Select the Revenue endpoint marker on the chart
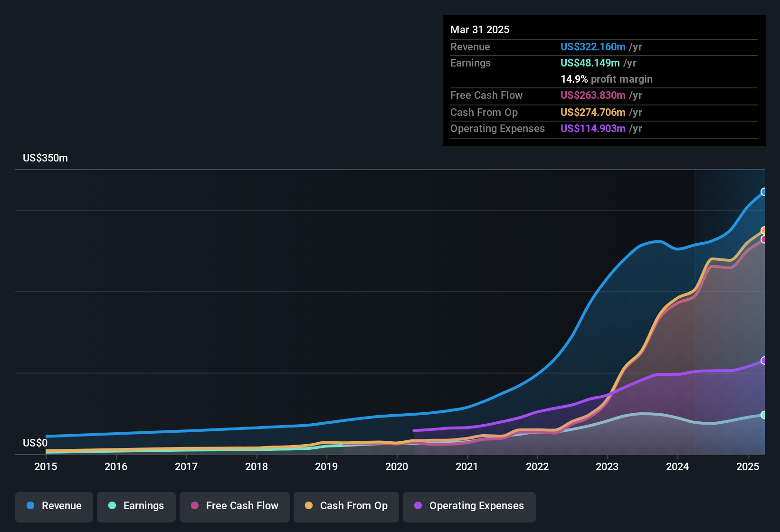Screen dimensions: 780x532 pos(763,192)
